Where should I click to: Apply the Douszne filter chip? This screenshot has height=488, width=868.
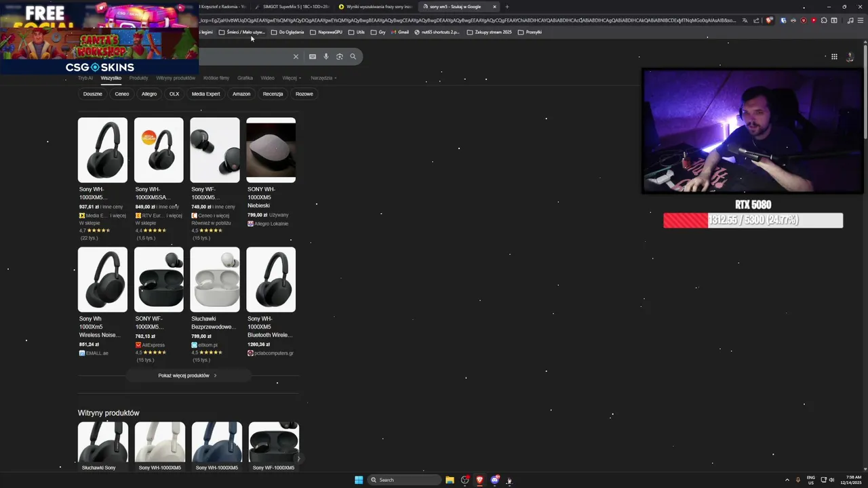[93, 94]
